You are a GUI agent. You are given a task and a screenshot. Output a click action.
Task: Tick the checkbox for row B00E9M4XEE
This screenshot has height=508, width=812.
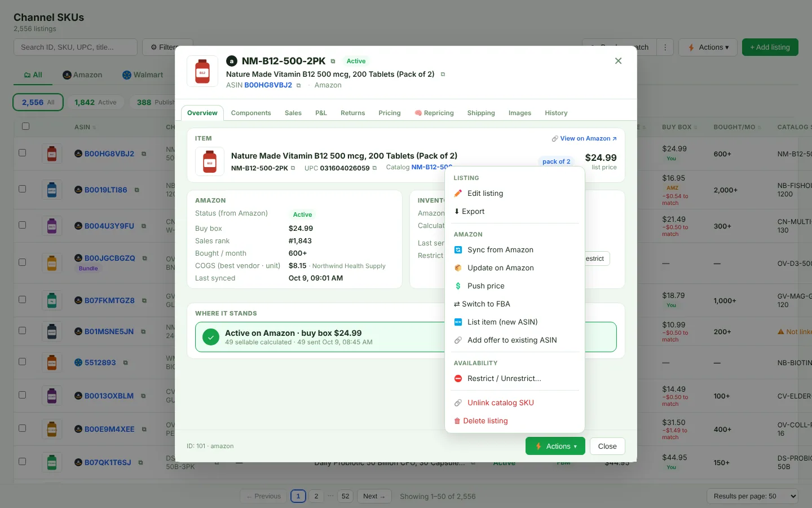pyautogui.click(x=23, y=428)
